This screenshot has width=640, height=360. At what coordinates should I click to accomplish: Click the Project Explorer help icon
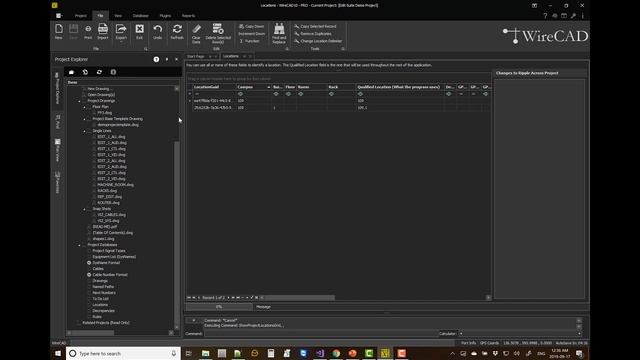[x=156, y=60]
